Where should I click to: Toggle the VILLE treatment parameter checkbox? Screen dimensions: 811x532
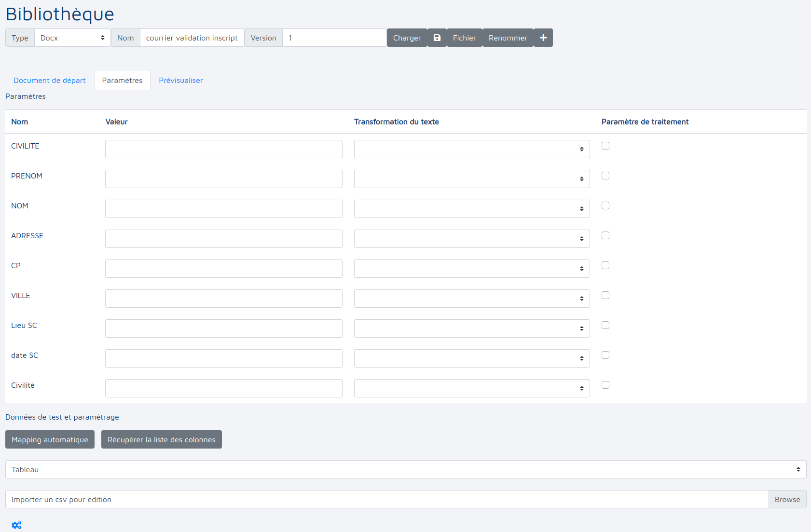coord(605,295)
